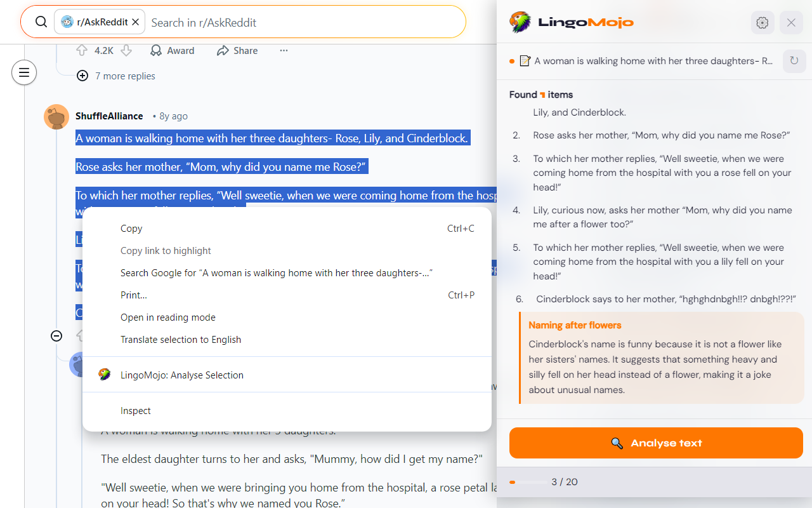Close the LingoMojo side panel
The image size is (812, 508).
[791, 23]
